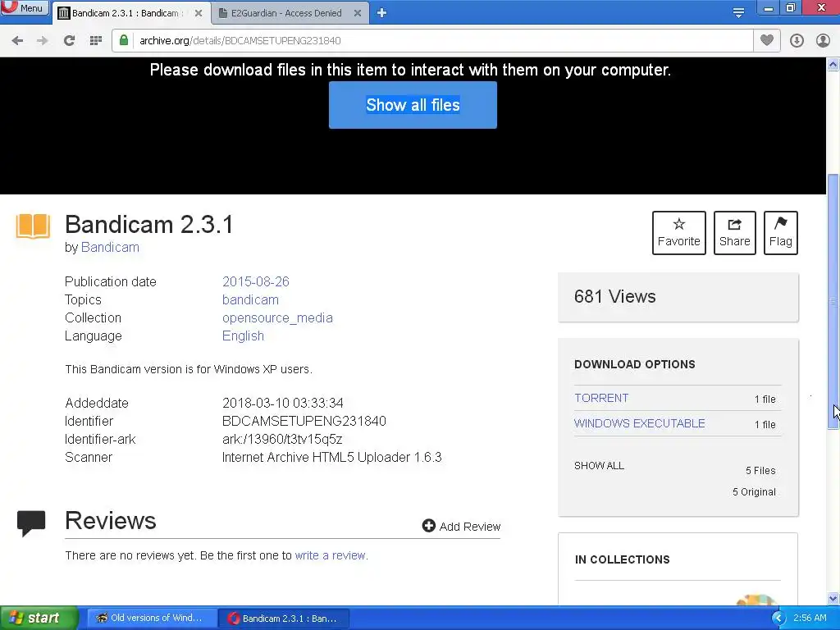Screen dimensions: 840x630
Task: Flag this item
Action: click(x=781, y=233)
